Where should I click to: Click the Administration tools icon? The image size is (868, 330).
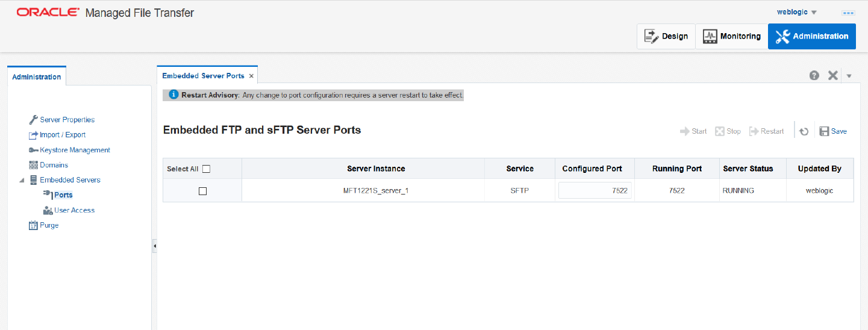pyautogui.click(x=782, y=36)
